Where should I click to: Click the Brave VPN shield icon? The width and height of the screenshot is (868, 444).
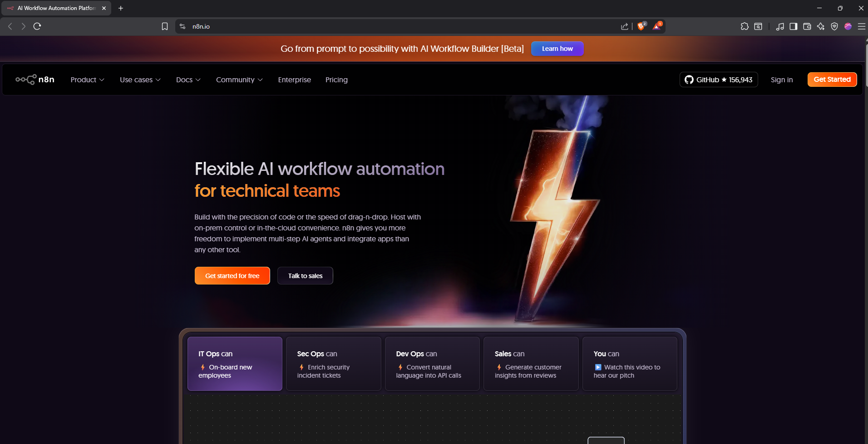834,26
